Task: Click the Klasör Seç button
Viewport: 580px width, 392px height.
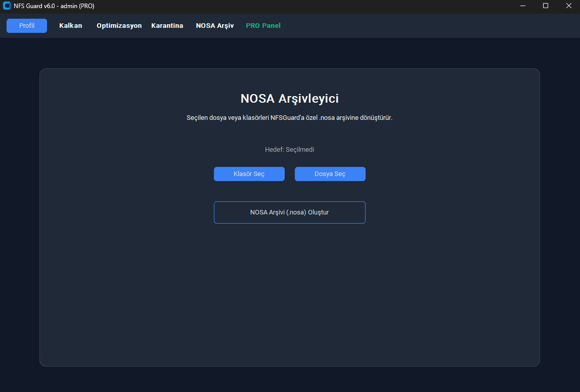Action: (249, 174)
